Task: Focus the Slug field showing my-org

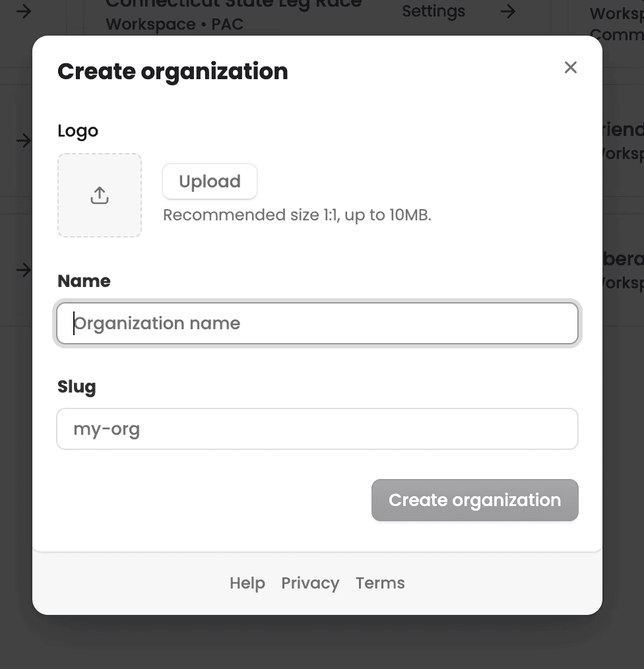Action: [x=317, y=429]
